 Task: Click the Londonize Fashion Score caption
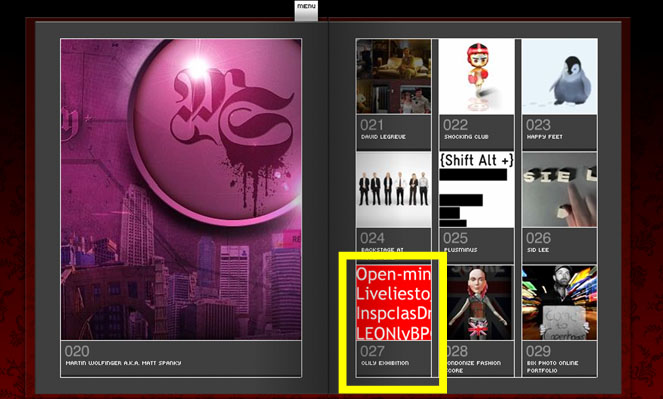(x=472, y=366)
